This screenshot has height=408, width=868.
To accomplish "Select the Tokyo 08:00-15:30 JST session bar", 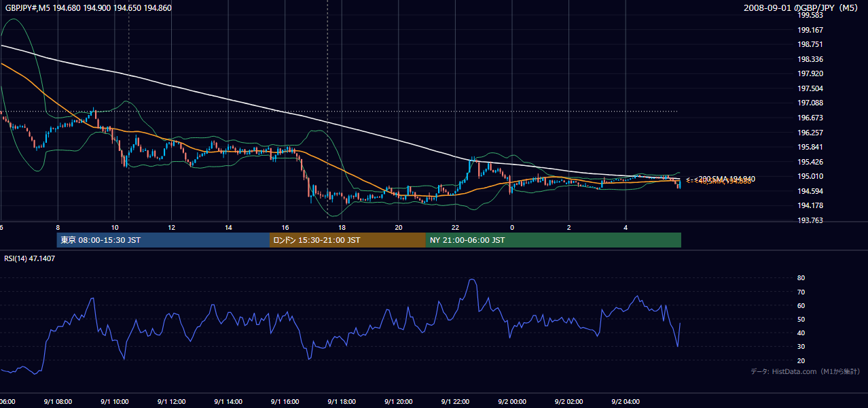I will [163, 240].
